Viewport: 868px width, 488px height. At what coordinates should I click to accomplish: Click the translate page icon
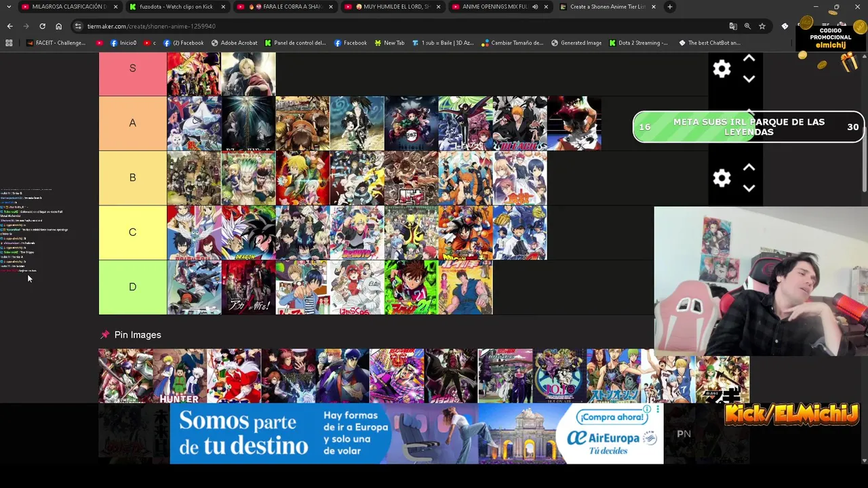pyautogui.click(x=733, y=26)
